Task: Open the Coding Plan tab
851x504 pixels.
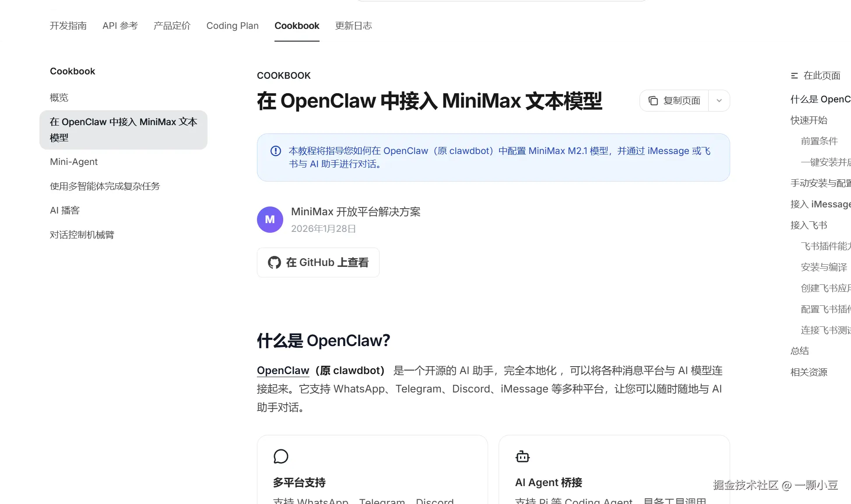Action: click(232, 26)
